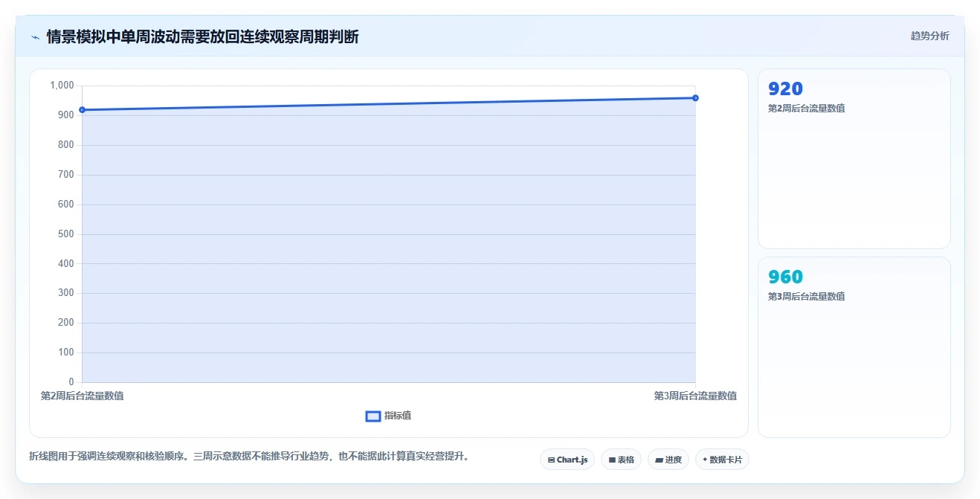Screen dimensions: 980x499
Task: Click the x-axis label 第2周后台流量数值
Action: 82,396
